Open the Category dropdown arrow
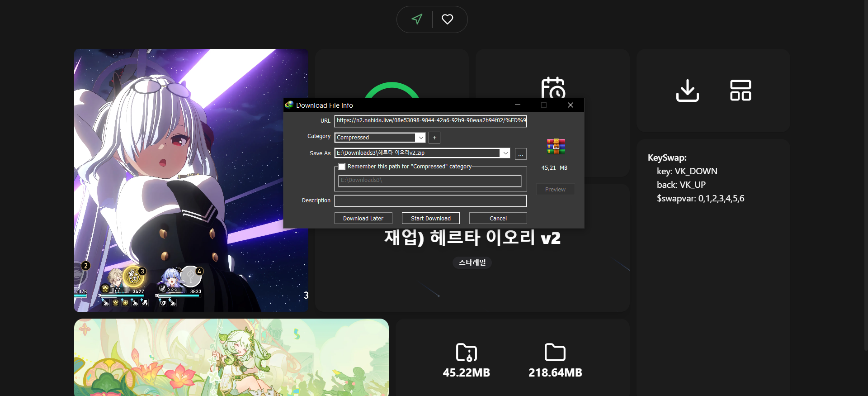 [421, 138]
